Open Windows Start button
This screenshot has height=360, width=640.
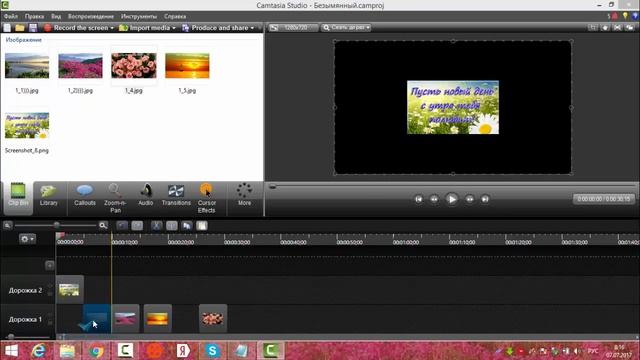click(11, 351)
